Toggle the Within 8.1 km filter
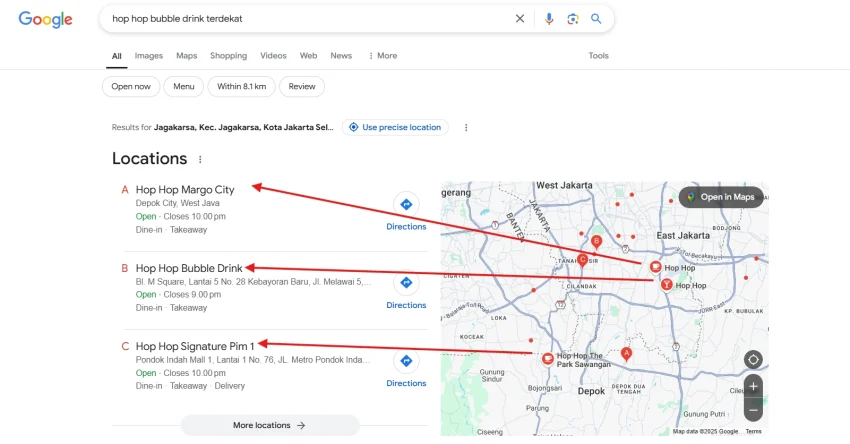 click(x=241, y=87)
